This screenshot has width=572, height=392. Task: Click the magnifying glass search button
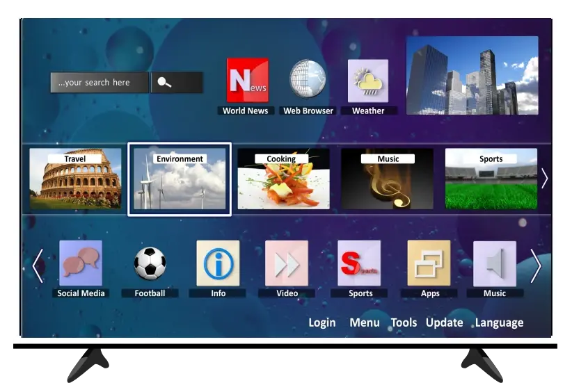tap(165, 83)
